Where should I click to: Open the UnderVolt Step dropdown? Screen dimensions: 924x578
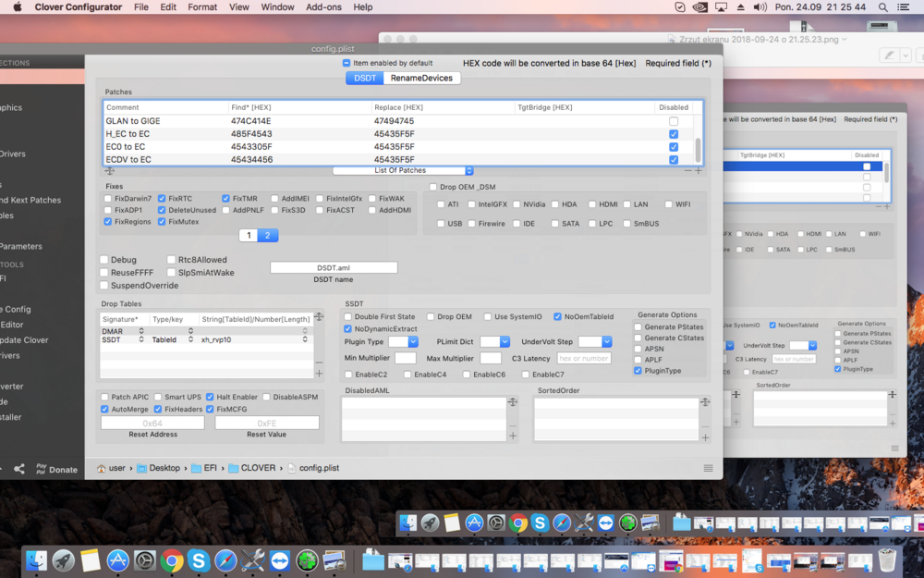[595, 342]
